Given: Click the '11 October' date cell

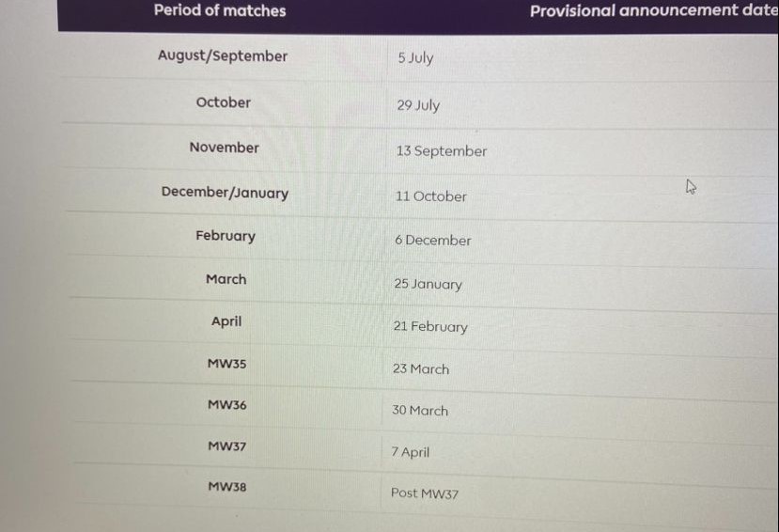Looking at the screenshot, I should [x=430, y=196].
